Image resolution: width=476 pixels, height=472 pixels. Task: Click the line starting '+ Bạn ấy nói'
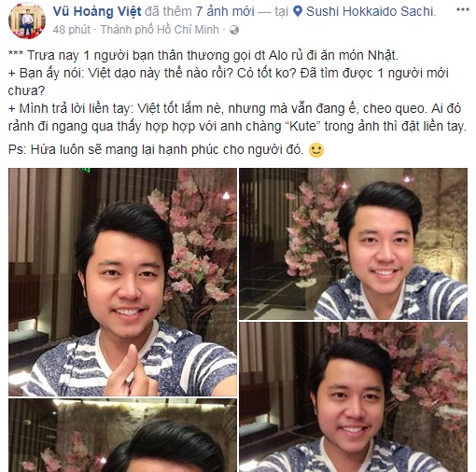[x=229, y=82]
